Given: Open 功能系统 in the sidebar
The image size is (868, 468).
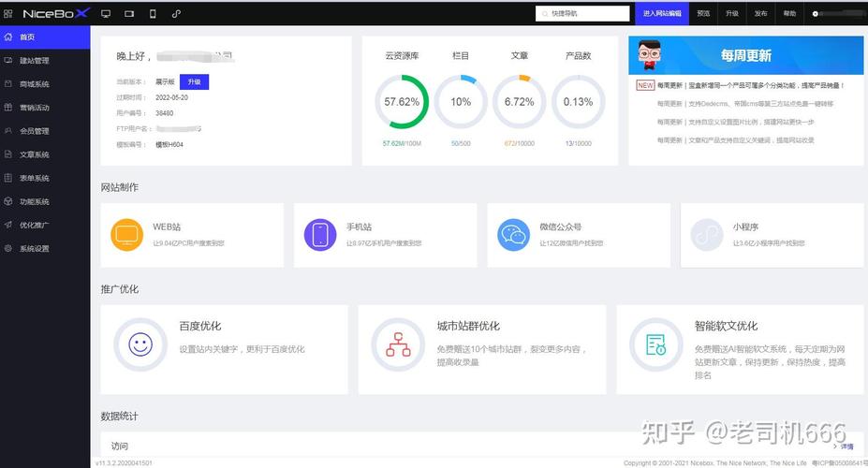Looking at the screenshot, I should pos(45,201).
